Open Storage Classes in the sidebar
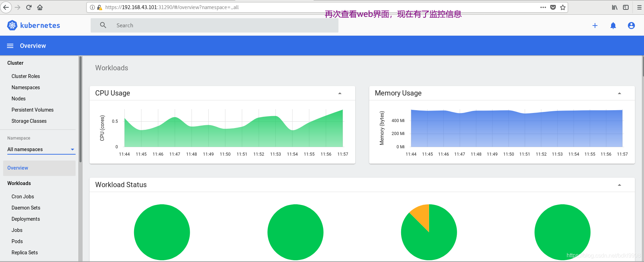 tap(29, 121)
